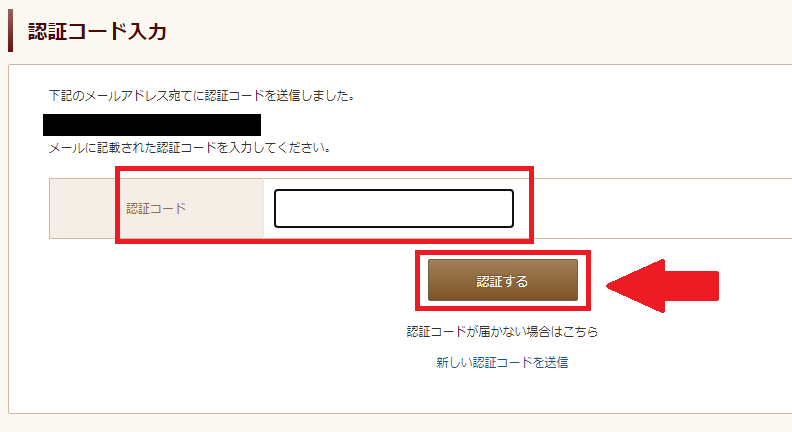
Task: Click the dark red bar beside the heading
Action: [11, 32]
